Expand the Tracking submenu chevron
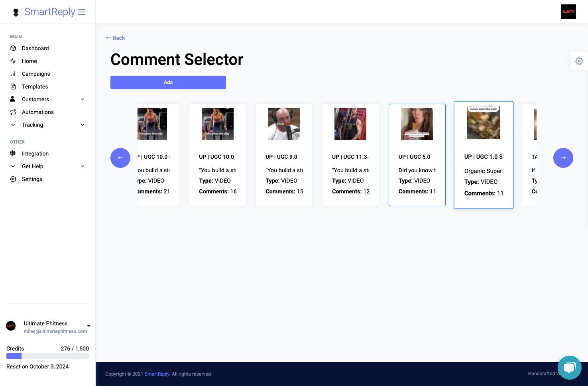This screenshot has height=386, width=588. (83, 125)
